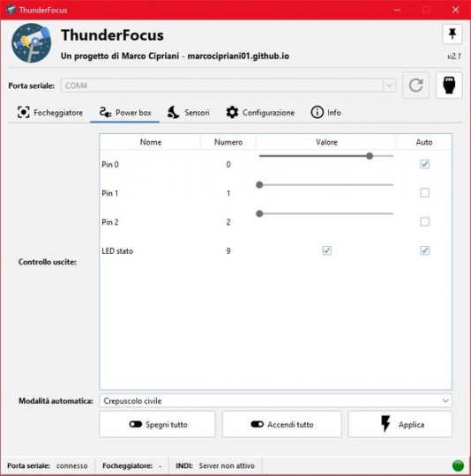Uncheck LED stato Valore checkbox
471x476 pixels.
[x=326, y=250]
